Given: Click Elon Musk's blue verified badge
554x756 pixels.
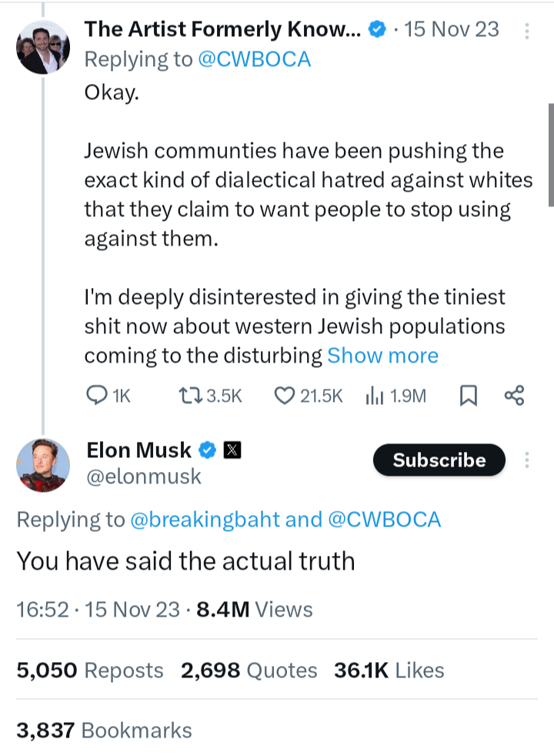Looking at the screenshot, I should click(208, 450).
